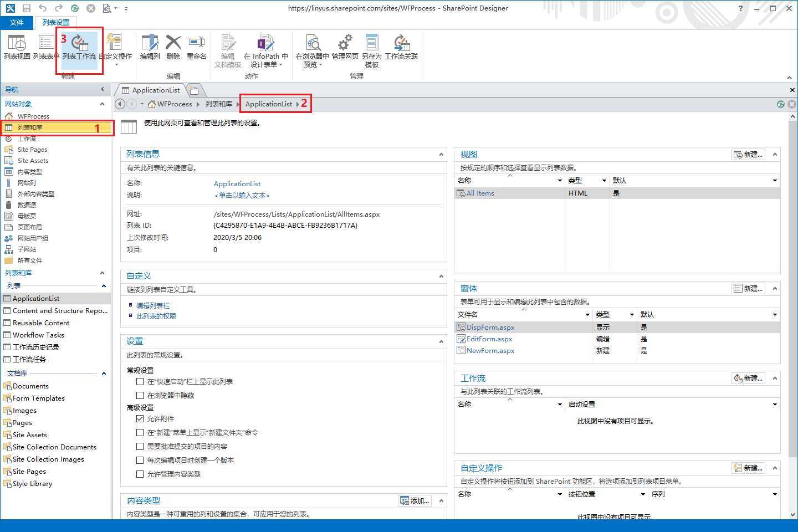The width and height of the screenshot is (798, 532).
Task: Select the ApplicationList document tab
Action: [x=151, y=90]
